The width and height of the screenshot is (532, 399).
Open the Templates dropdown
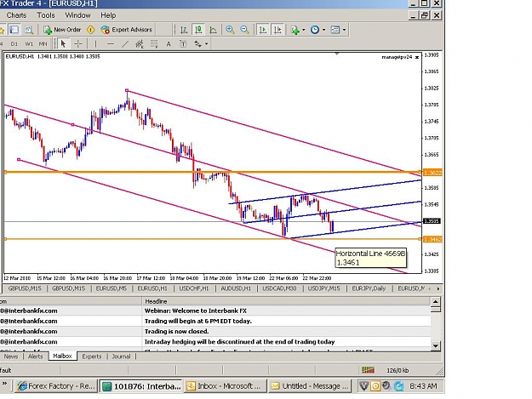coord(338,30)
